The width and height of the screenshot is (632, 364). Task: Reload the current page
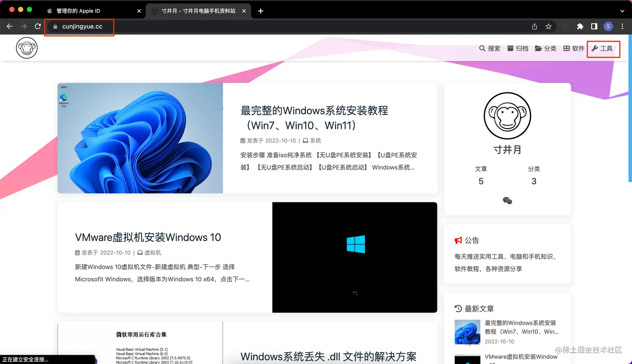coord(38,26)
